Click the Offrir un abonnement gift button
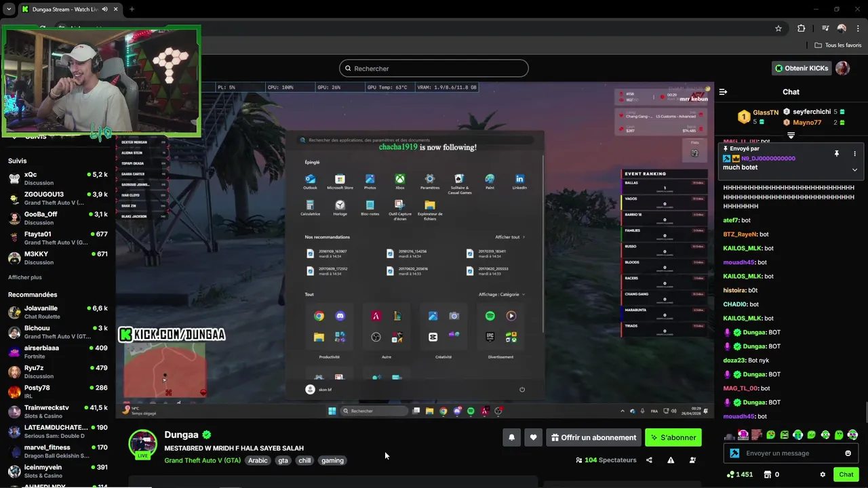 (593, 437)
